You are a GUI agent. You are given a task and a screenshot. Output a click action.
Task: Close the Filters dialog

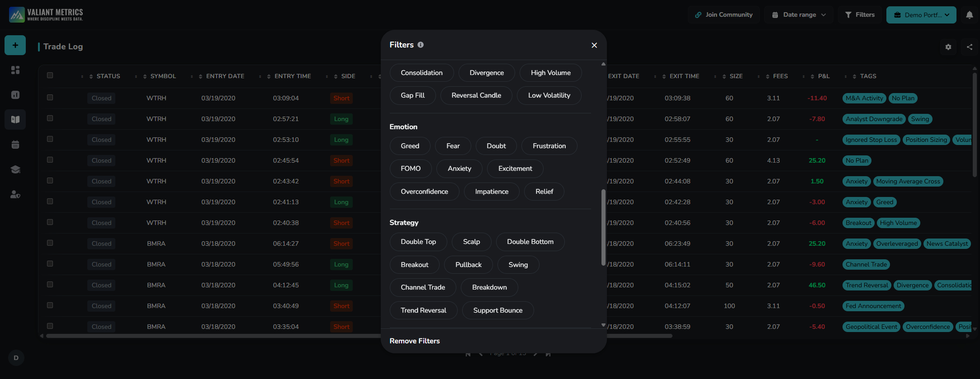click(594, 45)
